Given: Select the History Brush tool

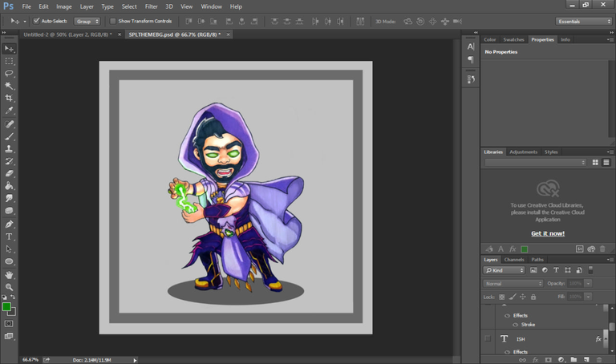Looking at the screenshot, I should (9, 161).
